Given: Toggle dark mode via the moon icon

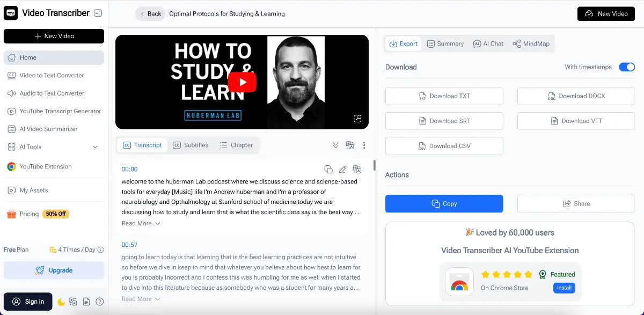Looking at the screenshot, I should (62, 302).
